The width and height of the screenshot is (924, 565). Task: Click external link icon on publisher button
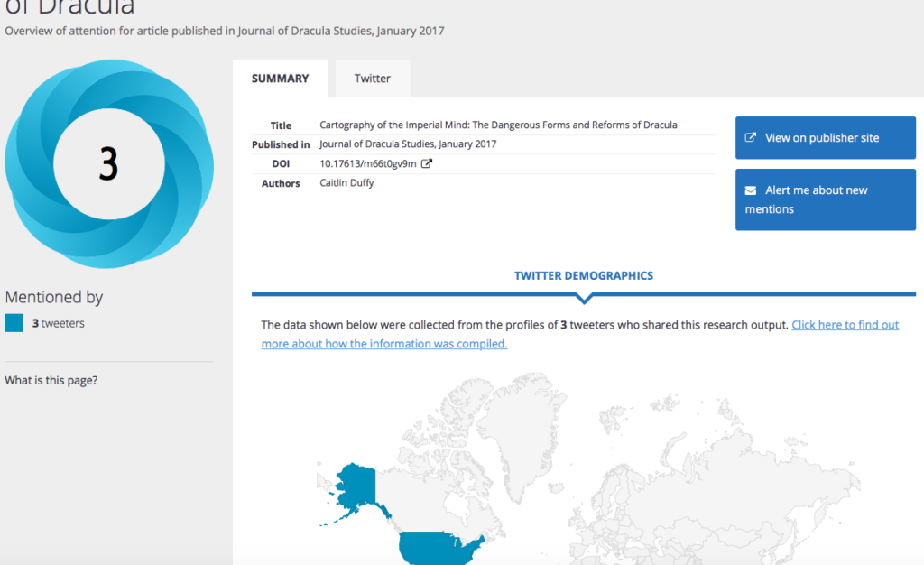[751, 138]
